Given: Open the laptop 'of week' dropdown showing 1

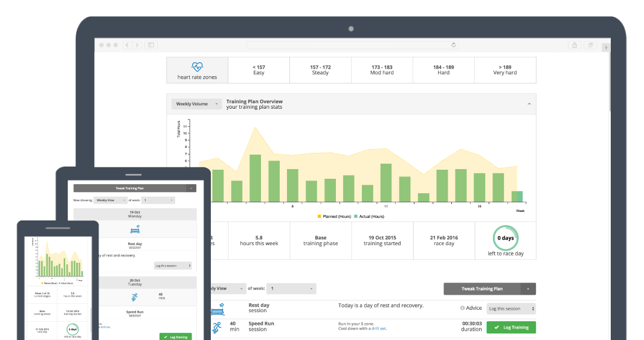Looking at the screenshot, I should [x=291, y=289].
